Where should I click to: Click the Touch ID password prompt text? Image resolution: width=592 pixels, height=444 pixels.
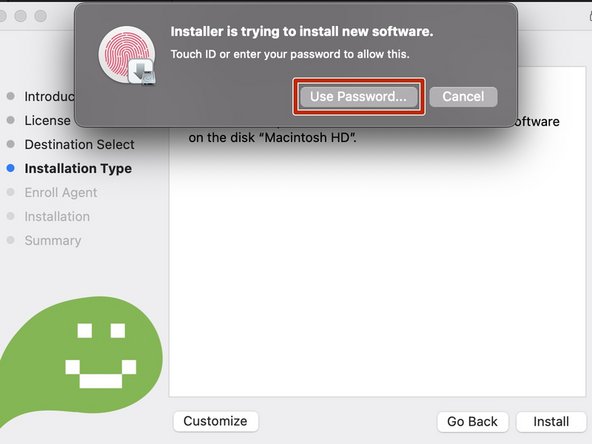pos(290,54)
